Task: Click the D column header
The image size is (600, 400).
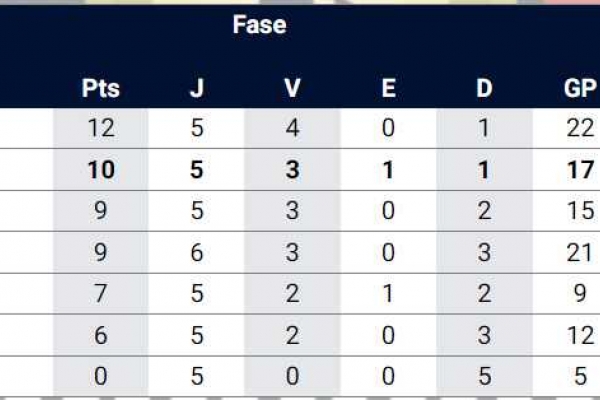Action: click(484, 88)
